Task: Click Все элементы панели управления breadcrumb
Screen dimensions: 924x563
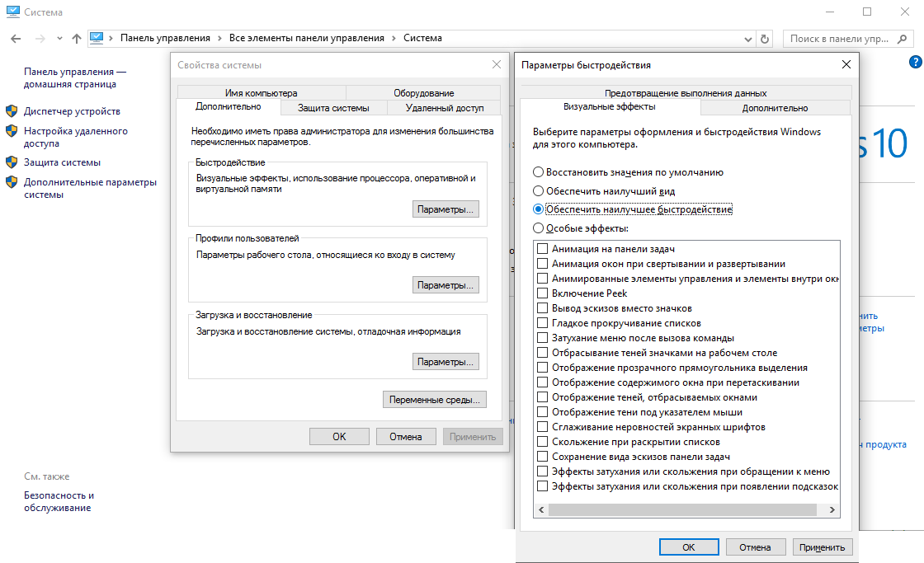Action: click(x=306, y=38)
